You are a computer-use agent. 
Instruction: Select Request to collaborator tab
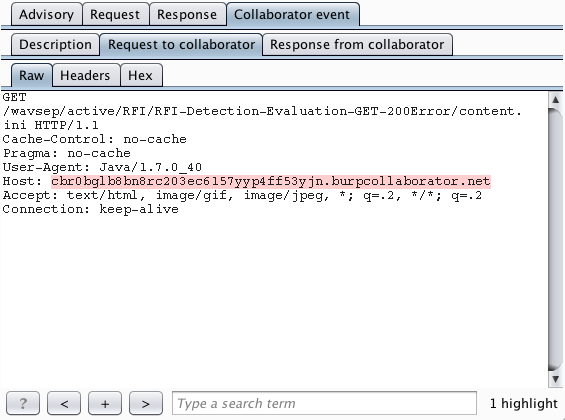(181, 45)
